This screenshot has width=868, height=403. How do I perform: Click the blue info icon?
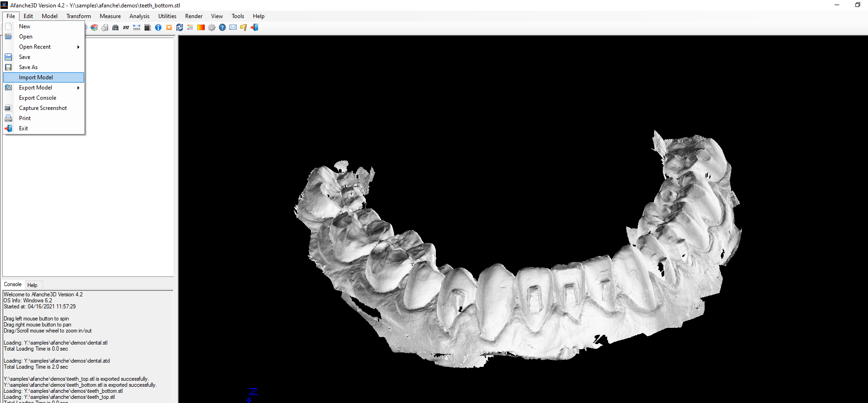[x=158, y=28]
